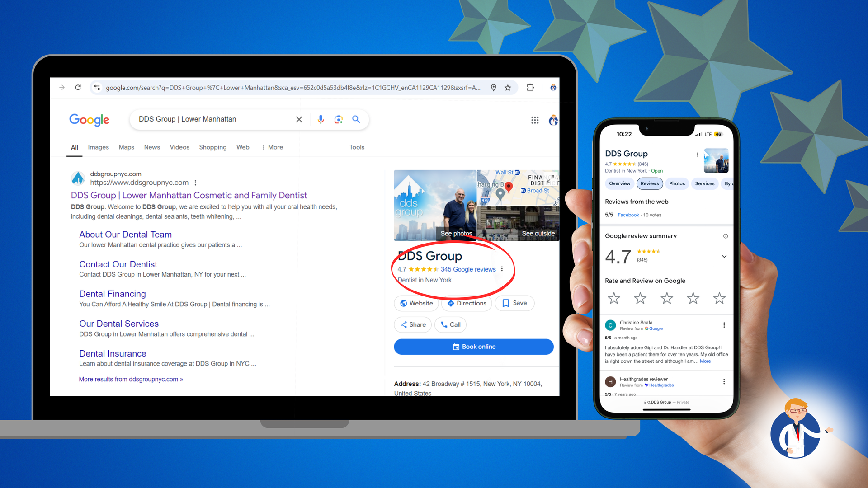Open Our Dental Services link

pyautogui.click(x=119, y=324)
